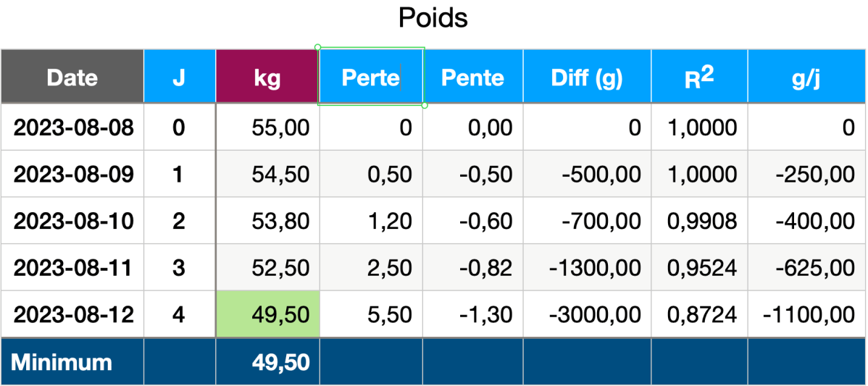Image resolution: width=868 pixels, height=386 pixels.
Task: Click the top-left selection handle of Perte cell
Action: (x=318, y=48)
